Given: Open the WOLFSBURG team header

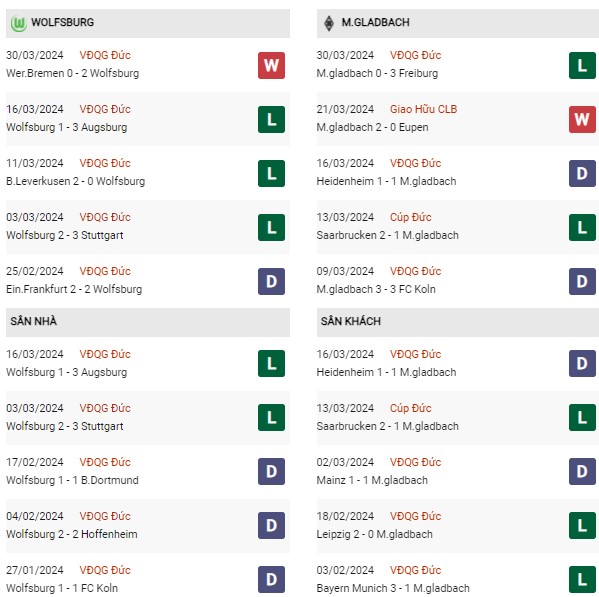Looking at the screenshot, I should [x=148, y=23].
